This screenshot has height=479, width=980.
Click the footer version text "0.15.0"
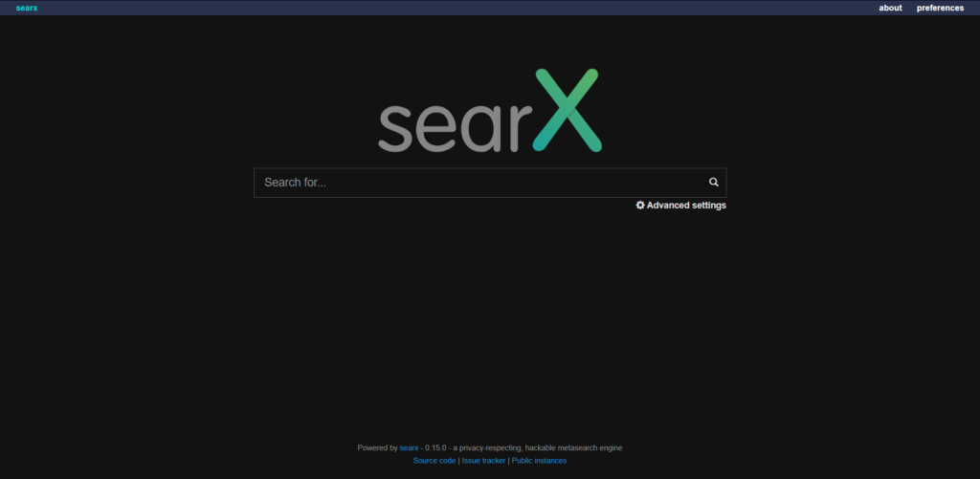(435, 447)
